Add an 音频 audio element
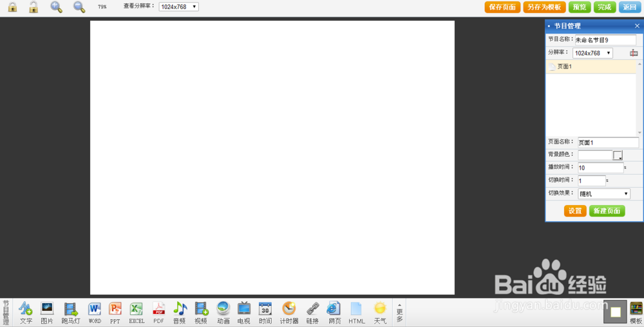This screenshot has width=644, height=327. pyautogui.click(x=180, y=313)
